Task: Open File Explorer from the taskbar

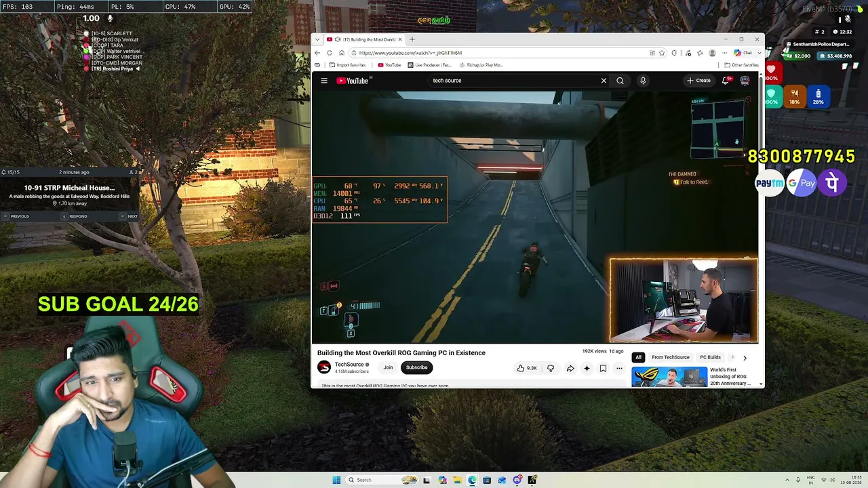Action: 457,480
